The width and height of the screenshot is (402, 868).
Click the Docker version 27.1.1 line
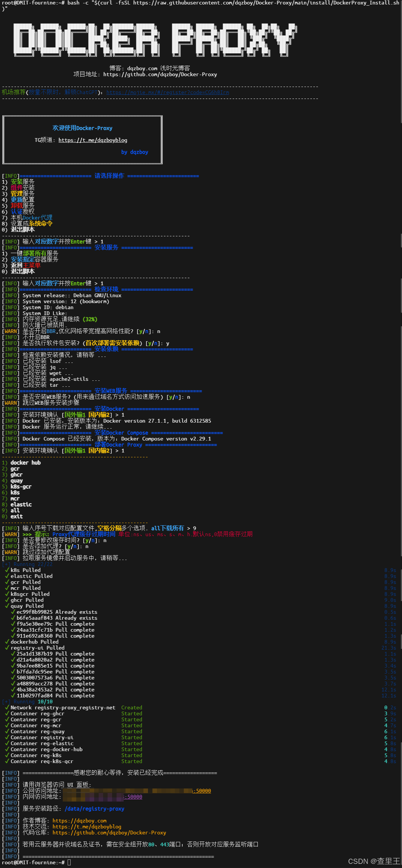pos(106,421)
